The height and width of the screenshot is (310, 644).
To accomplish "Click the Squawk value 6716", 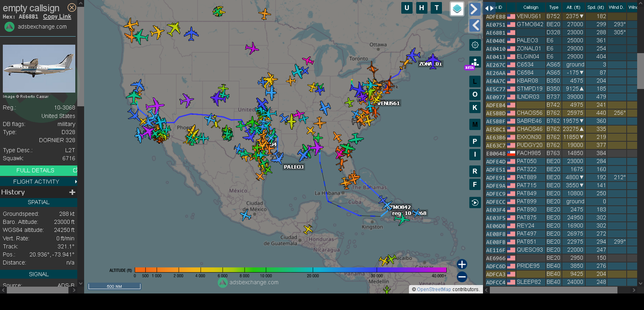I will point(68,158).
